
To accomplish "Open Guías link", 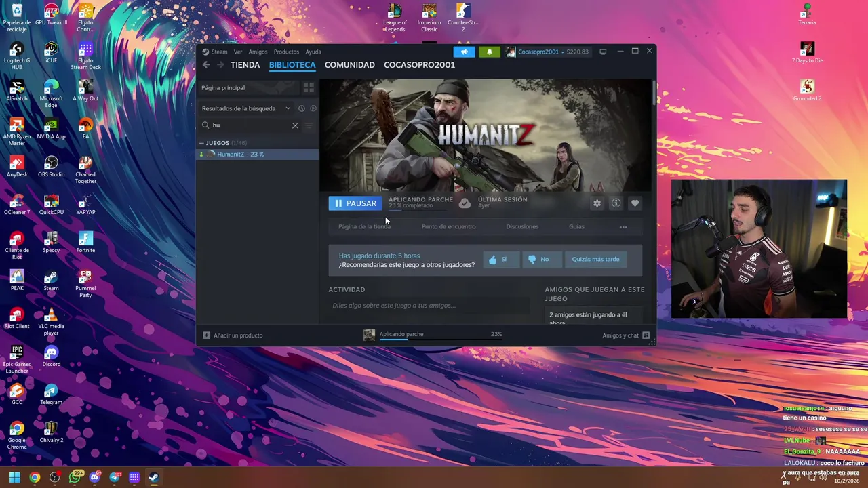I will tap(576, 227).
